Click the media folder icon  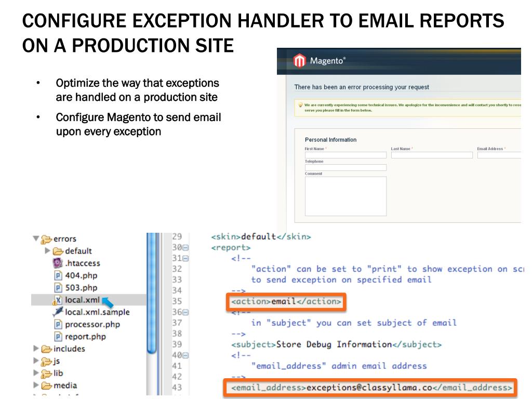(x=46, y=385)
